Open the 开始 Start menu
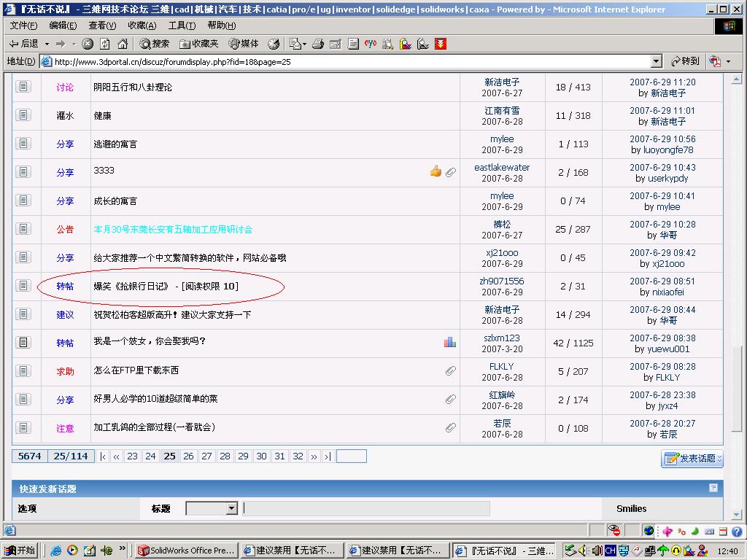747x560 pixels. [20, 550]
